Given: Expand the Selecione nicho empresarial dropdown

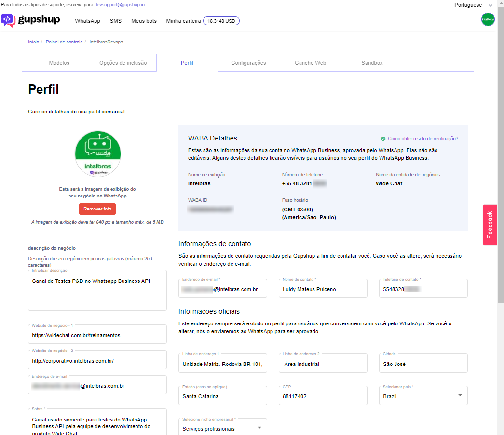Looking at the screenshot, I should point(222,428).
